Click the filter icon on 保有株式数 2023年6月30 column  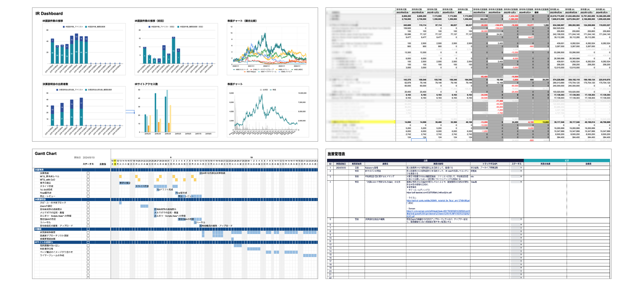point(410,13)
